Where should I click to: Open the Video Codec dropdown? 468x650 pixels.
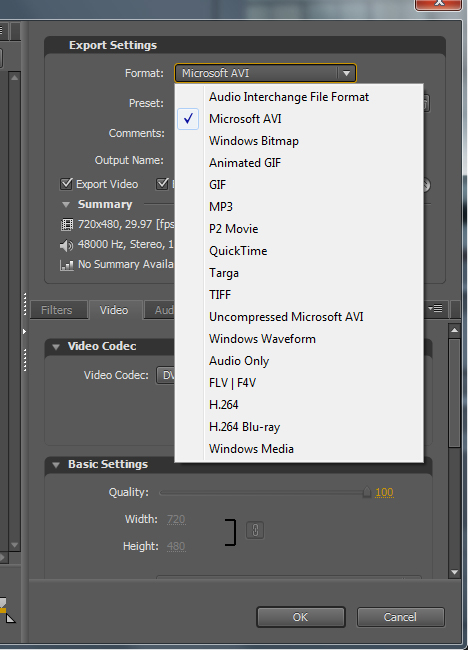pos(166,375)
